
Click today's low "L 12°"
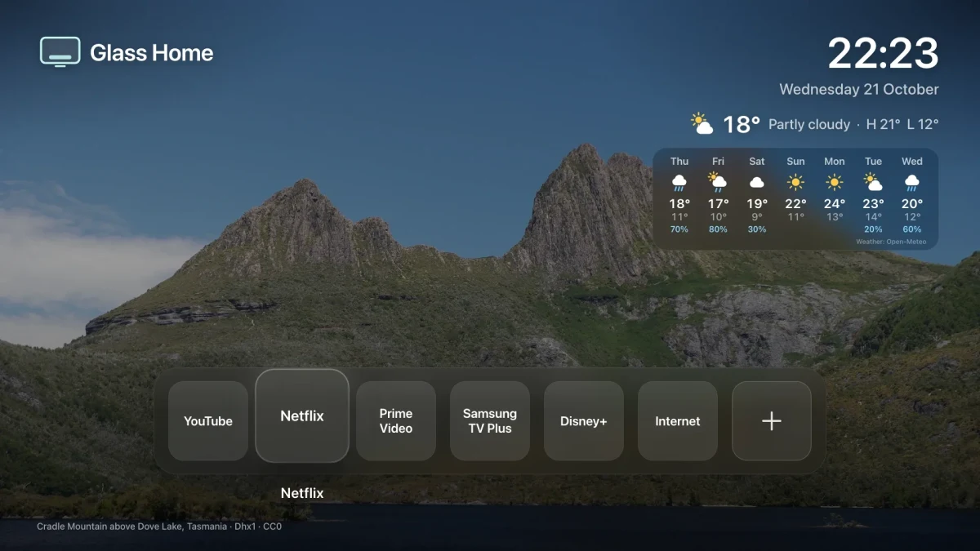click(x=923, y=125)
